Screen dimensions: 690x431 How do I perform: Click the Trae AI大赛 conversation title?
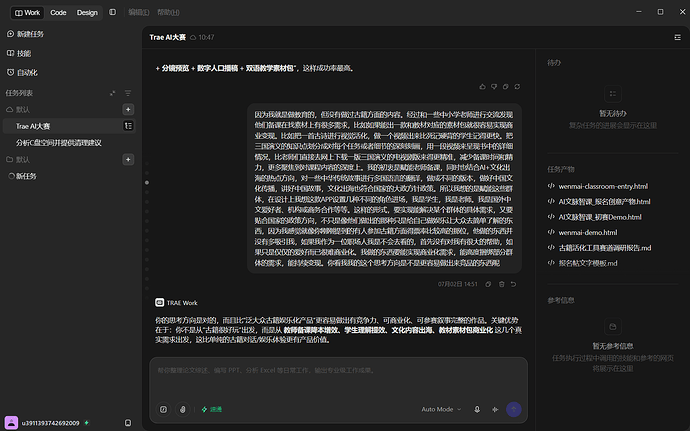pos(167,37)
